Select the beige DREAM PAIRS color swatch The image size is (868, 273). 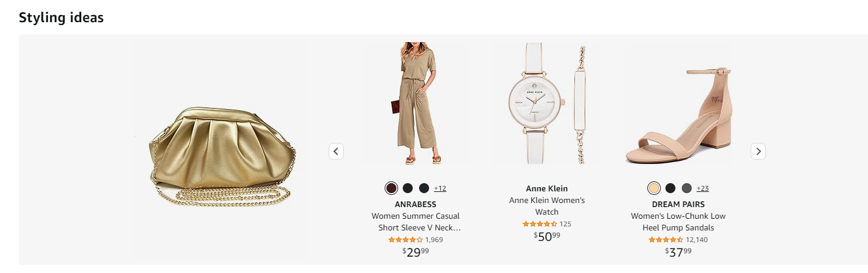click(x=654, y=188)
